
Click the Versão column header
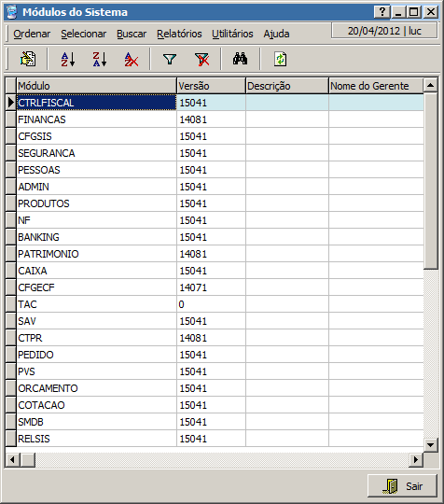(x=211, y=86)
